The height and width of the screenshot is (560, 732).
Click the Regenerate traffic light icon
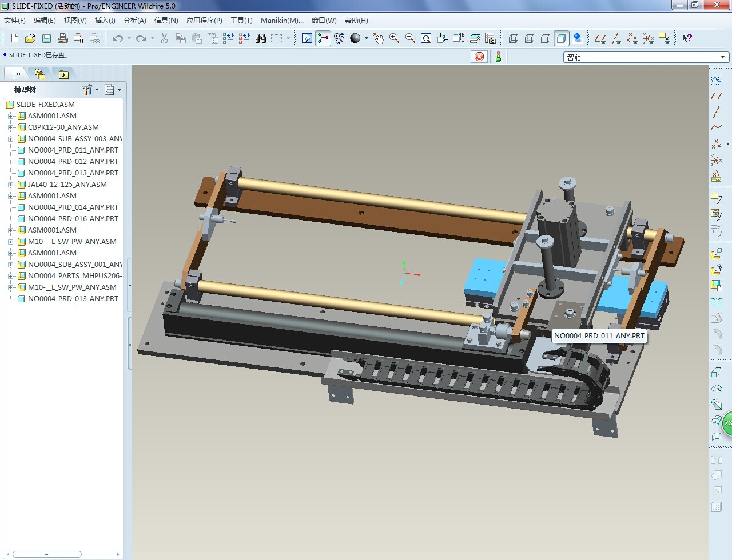pyautogui.click(x=498, y=57)
